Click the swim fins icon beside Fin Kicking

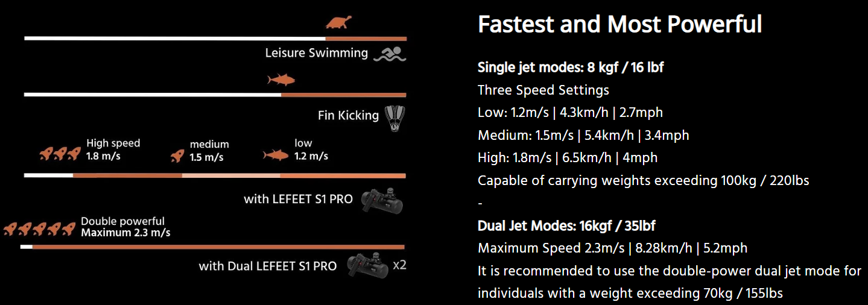pos(394,117)
